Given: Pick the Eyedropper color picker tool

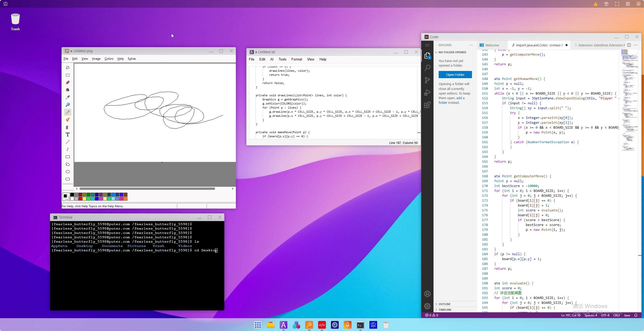Looking at the screenshot, I should click(68, 97).
